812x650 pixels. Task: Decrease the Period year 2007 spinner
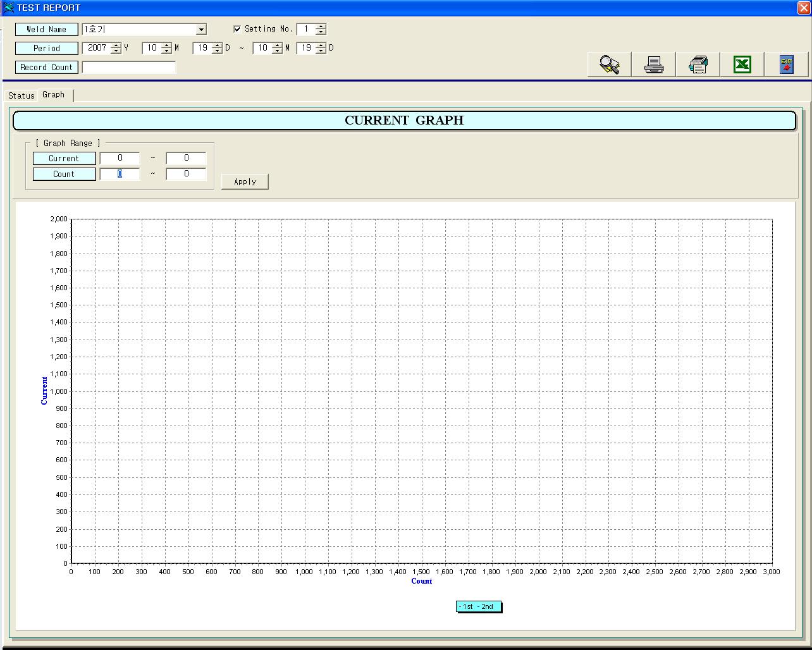tap(115, 51)
